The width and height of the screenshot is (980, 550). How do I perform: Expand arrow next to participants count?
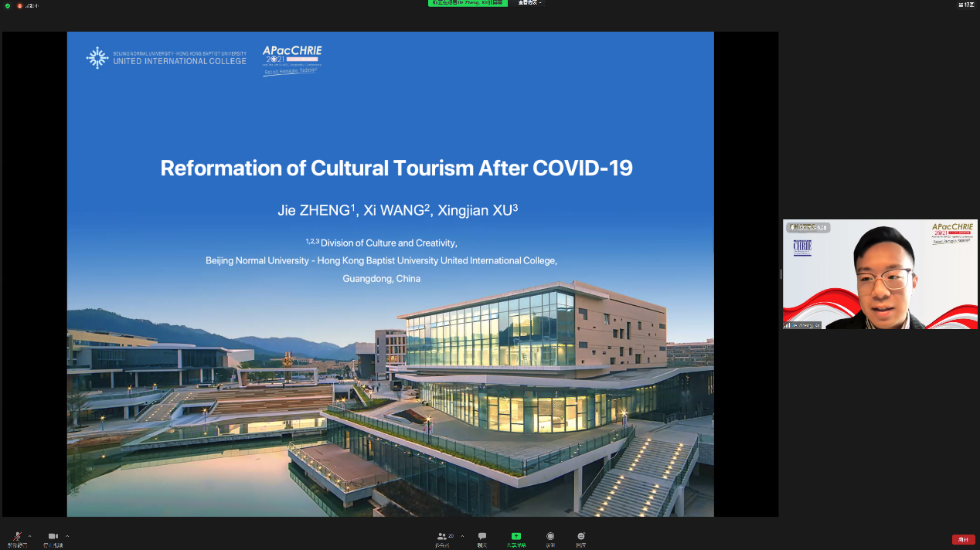(462, 536)
